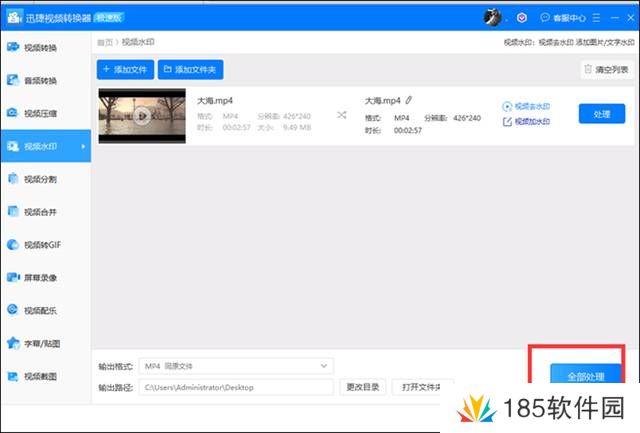This screenshot has width=640, height=433.
Task: Select 视频压缩 video compression in sidebar
Action: click(x=41, y=113)
